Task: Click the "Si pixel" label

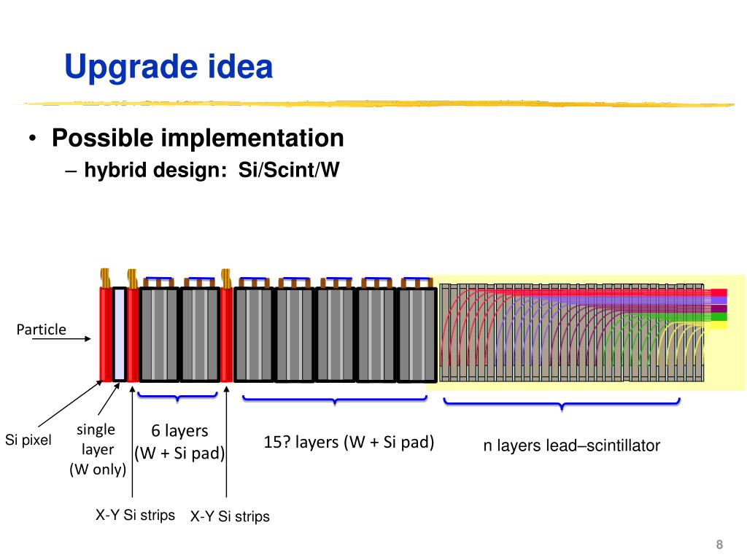Action: click(28, 440)
